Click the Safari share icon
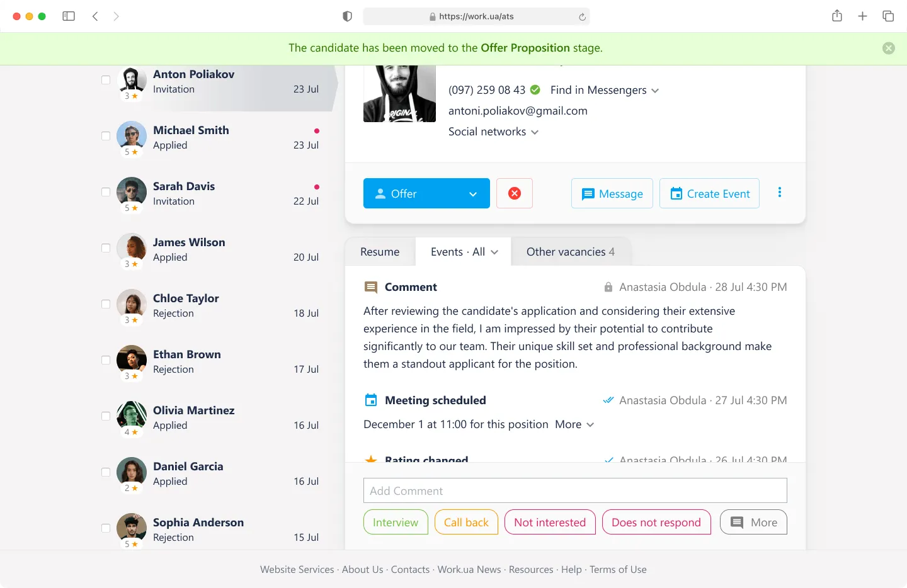Viewport: 907px width, 588px height. click(836, 16)
